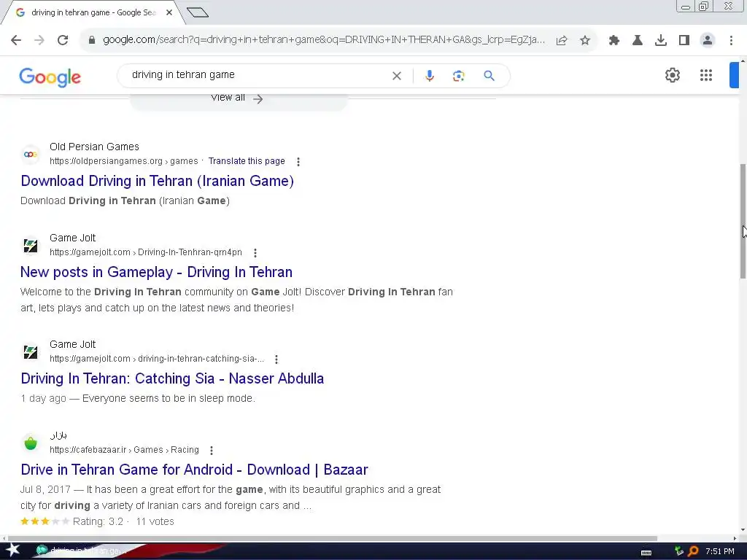Click the browser forward arrow
The height and width of the screenshot is (560, 747).
tap(39, 41)
